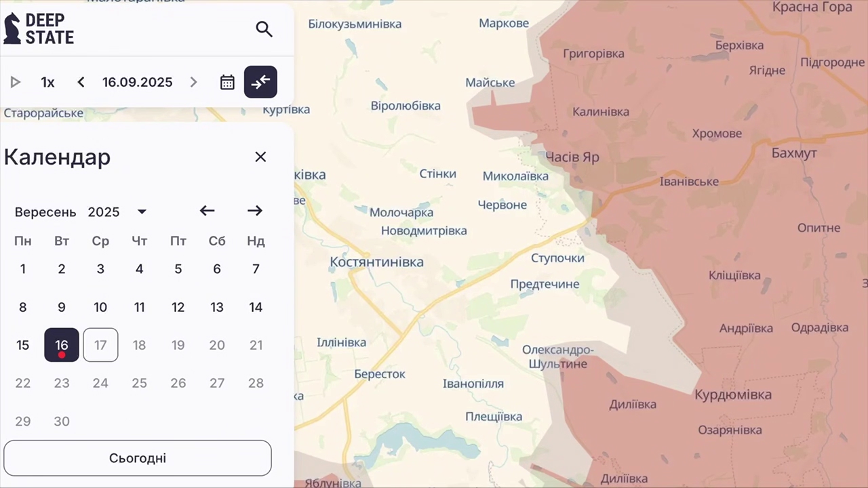Close the Календар panel
Screen dimensions: 868x488
point(260,157)
